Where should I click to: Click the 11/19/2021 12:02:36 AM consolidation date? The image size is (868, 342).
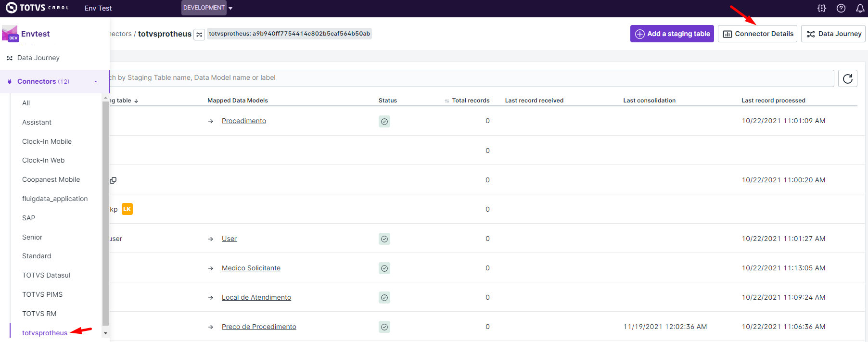click(x=665, y=327)
